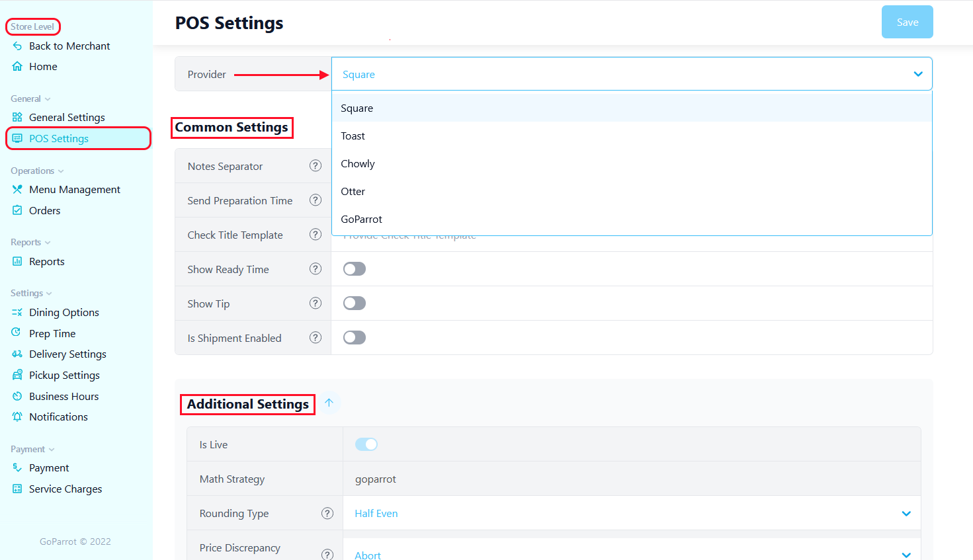Image resolution: width=973 pixels, height=560 pixels.
Task: Open help for Check Title Template
Action: [x=316, y=235]
